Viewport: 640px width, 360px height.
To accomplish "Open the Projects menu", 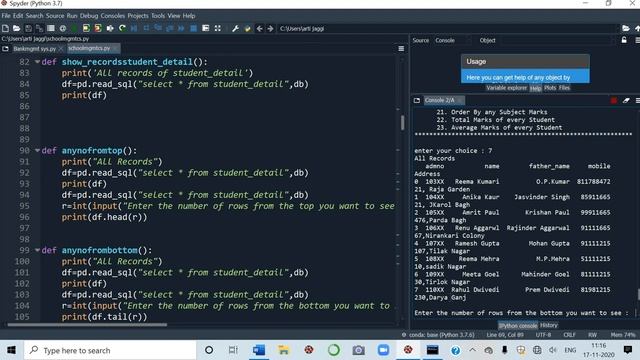I will click(x=138, y=16).
